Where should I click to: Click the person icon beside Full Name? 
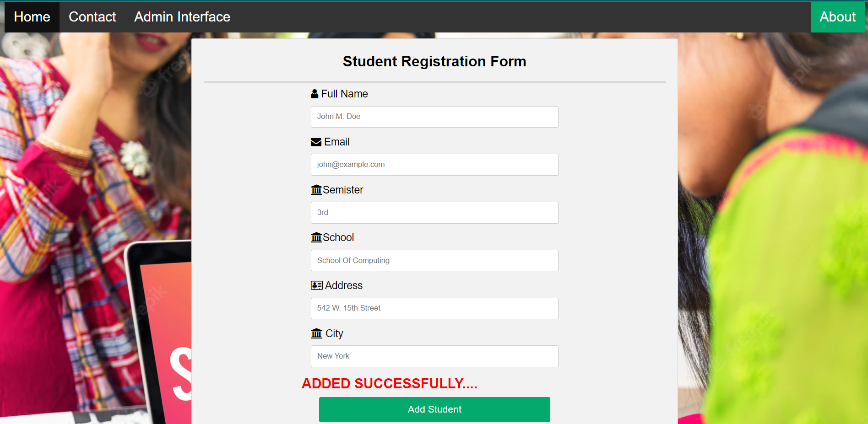(314, 93)
